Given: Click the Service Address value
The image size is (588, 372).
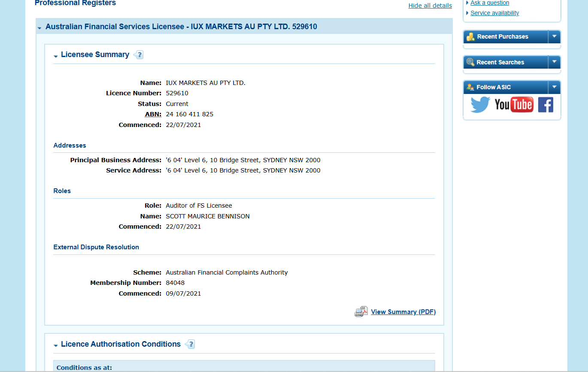Looking at the screenshot, I should tap(243, 170).
